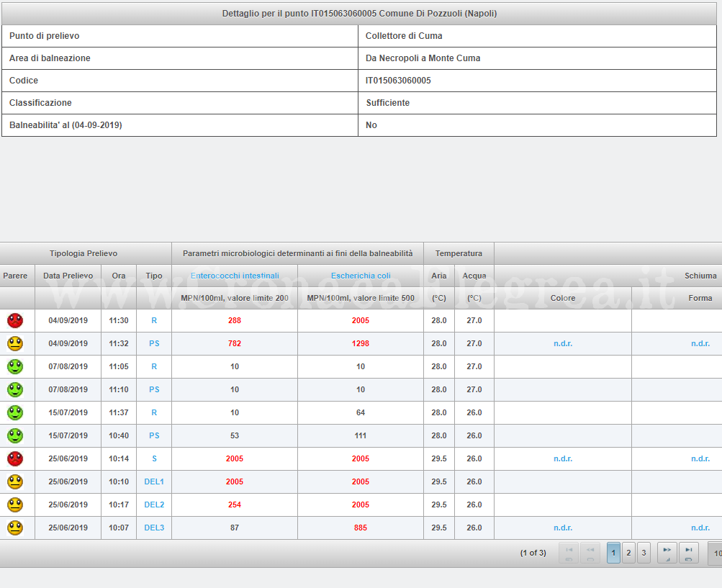
Task: Open the Escherichia coli header link
Action: (361, 276)
